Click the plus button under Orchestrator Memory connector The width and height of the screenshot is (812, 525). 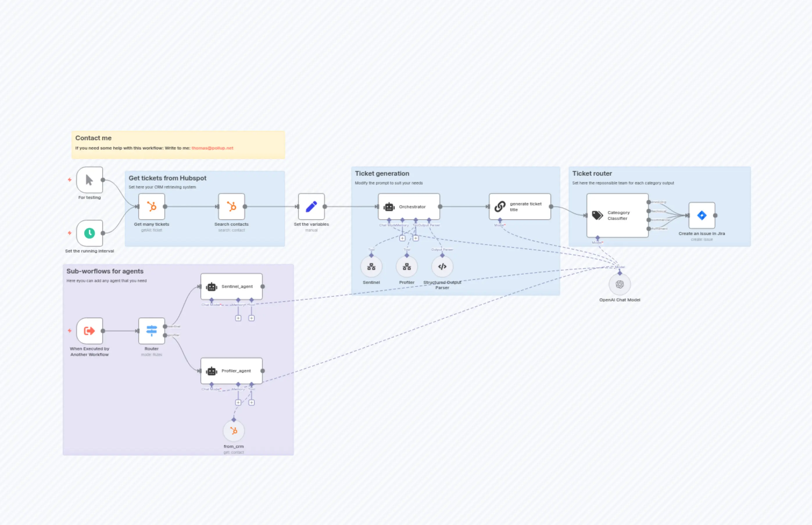(x=402, y=238)
